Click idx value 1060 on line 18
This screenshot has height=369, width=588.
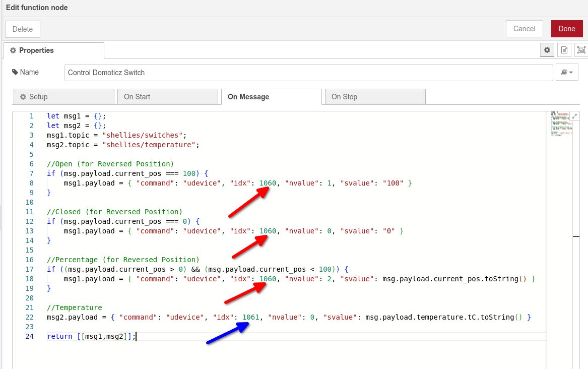coord(268,279)
